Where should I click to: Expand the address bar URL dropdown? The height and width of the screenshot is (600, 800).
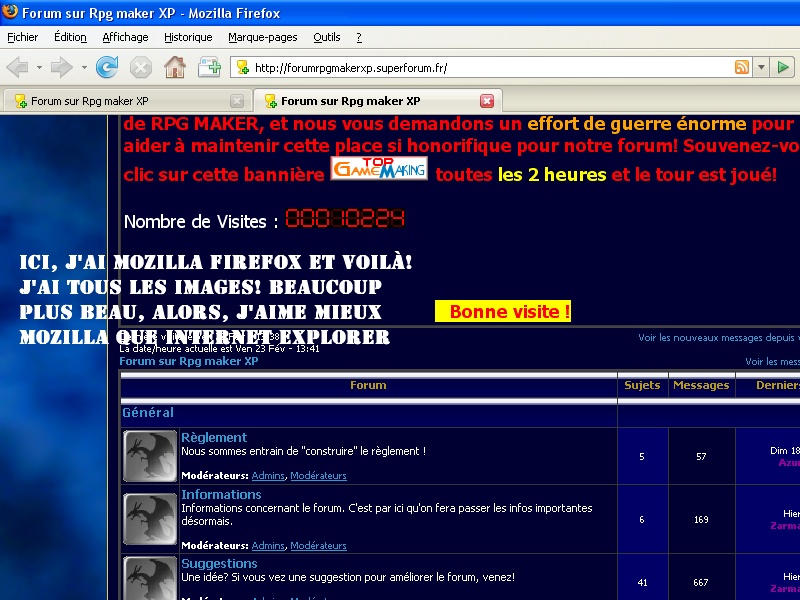pos(762,67)
